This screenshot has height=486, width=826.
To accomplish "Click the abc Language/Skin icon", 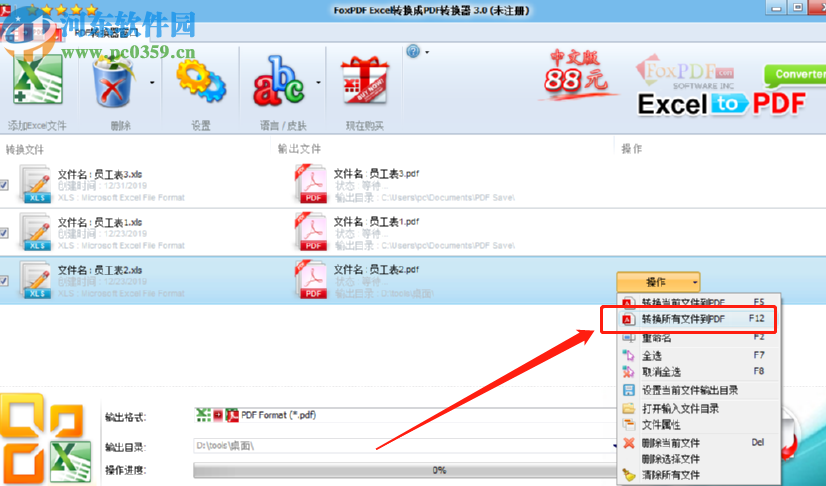I will tap(279, 81).
